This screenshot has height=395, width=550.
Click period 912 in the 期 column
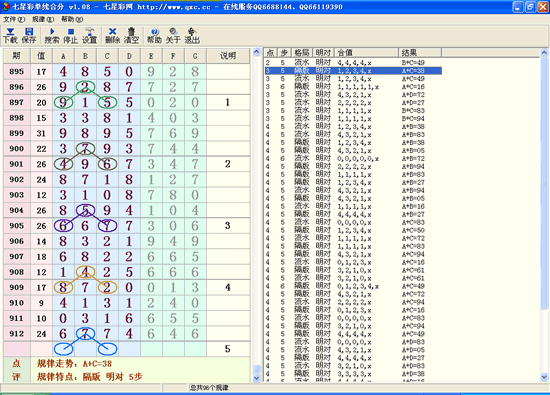(x=16, y=334)
